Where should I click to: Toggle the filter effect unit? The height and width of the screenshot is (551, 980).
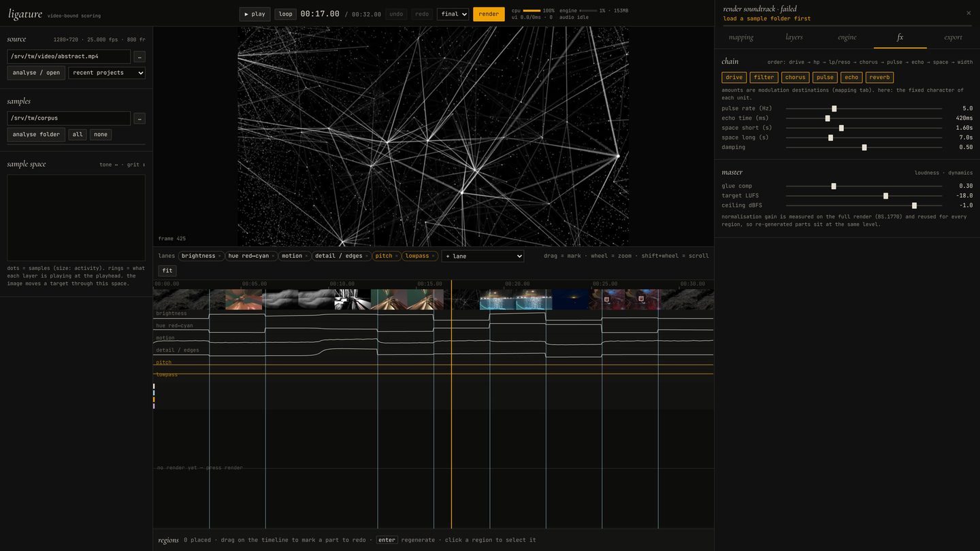[x=764, y=78]
